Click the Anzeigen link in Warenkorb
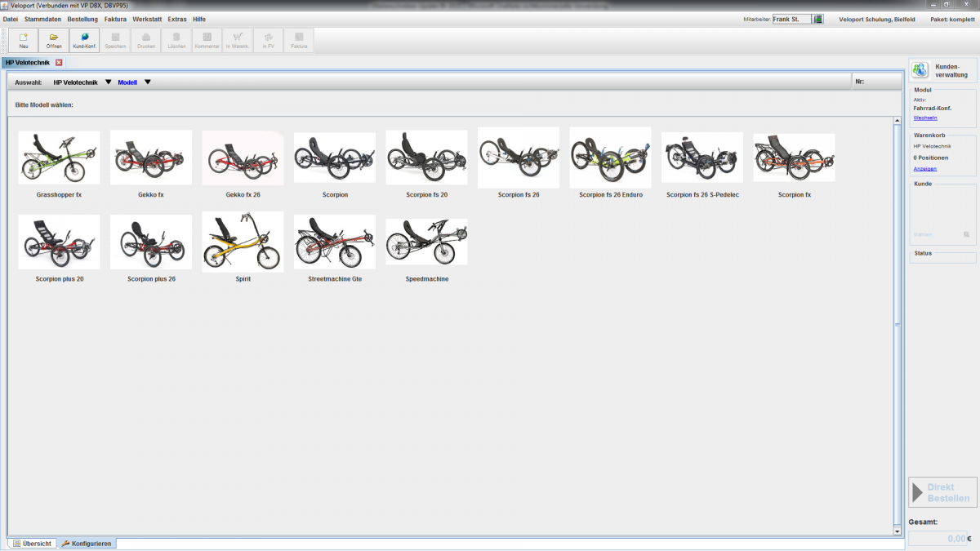980x551 pixels. click(924, 168)
